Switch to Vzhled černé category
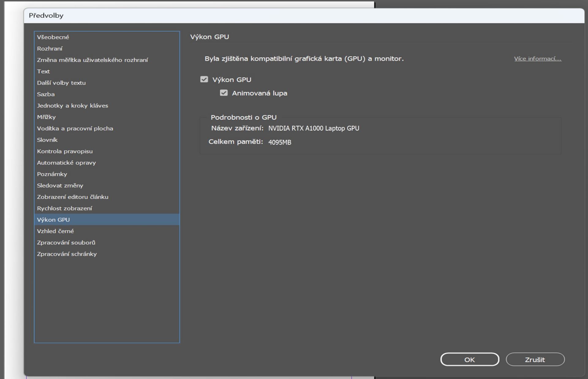This screenshot has height=379, width=588. tap(55, 231)
